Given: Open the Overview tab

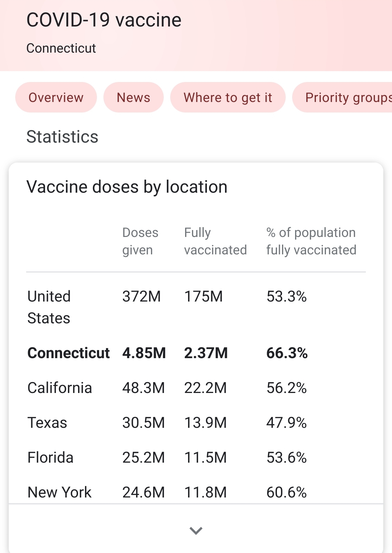Looking at the screenshot, I should (x=56, y=98).
